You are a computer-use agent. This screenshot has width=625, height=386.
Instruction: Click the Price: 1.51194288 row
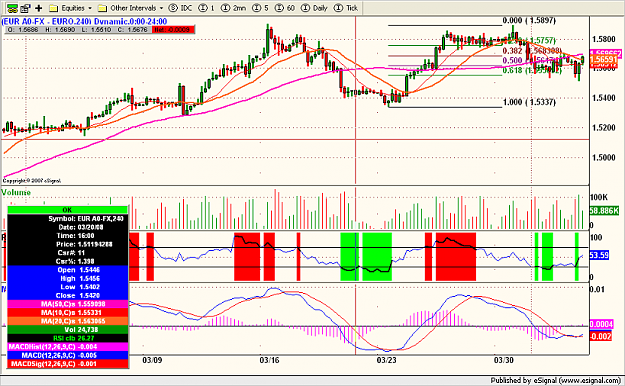point(68,244)
